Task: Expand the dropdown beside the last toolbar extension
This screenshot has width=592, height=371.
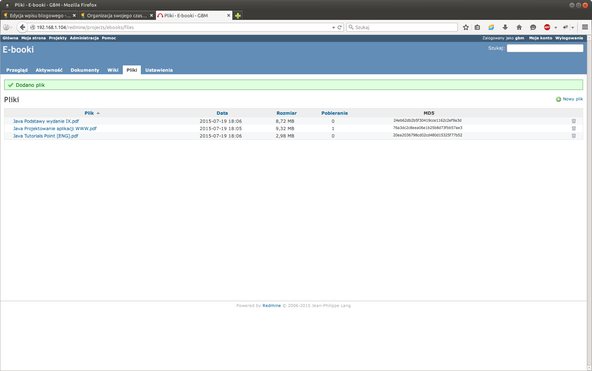Action: click(573, 28)
